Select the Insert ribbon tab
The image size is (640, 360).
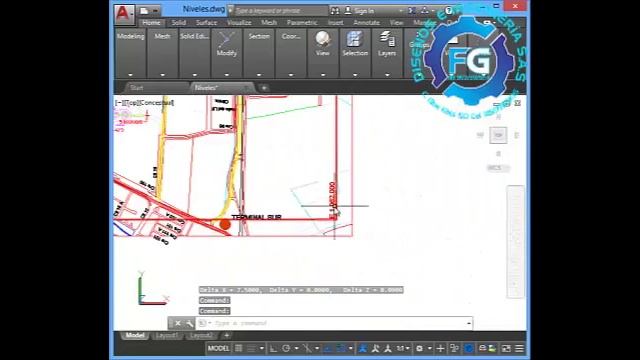coord(336,23)
